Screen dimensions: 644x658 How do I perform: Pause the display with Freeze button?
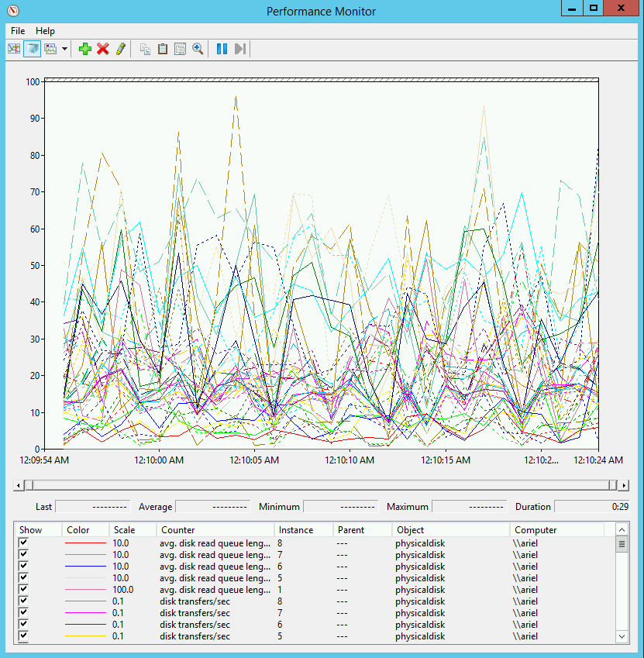tap(222, 49)
